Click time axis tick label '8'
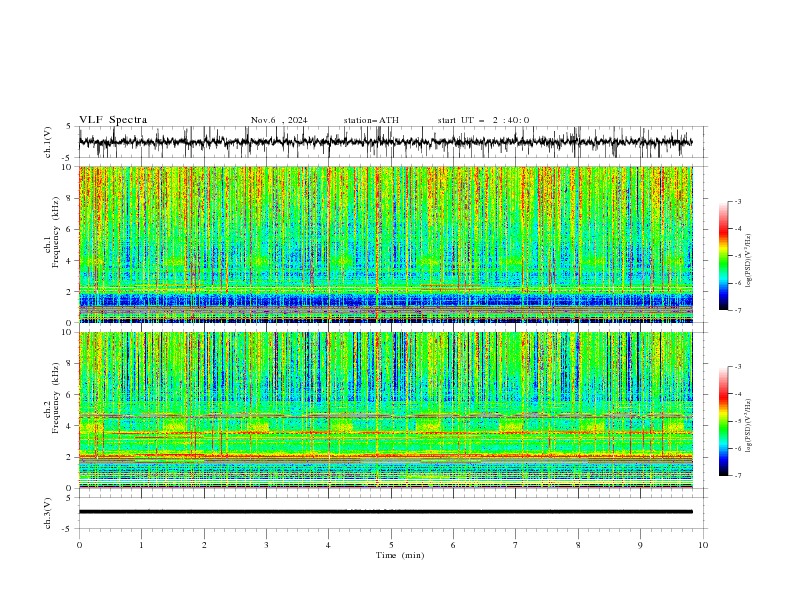Image resolution: width=792 pixels, height=612 pixels. [578, 545]
